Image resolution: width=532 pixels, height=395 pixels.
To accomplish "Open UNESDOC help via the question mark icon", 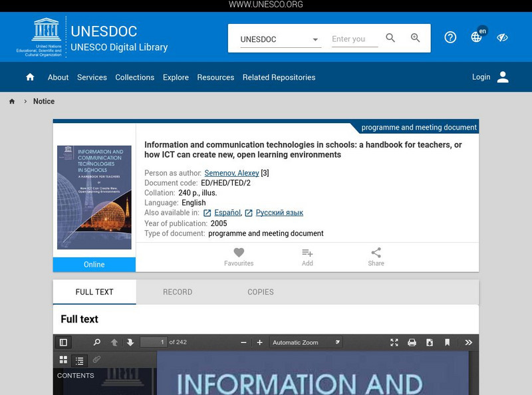I will (x=450, y=37).
